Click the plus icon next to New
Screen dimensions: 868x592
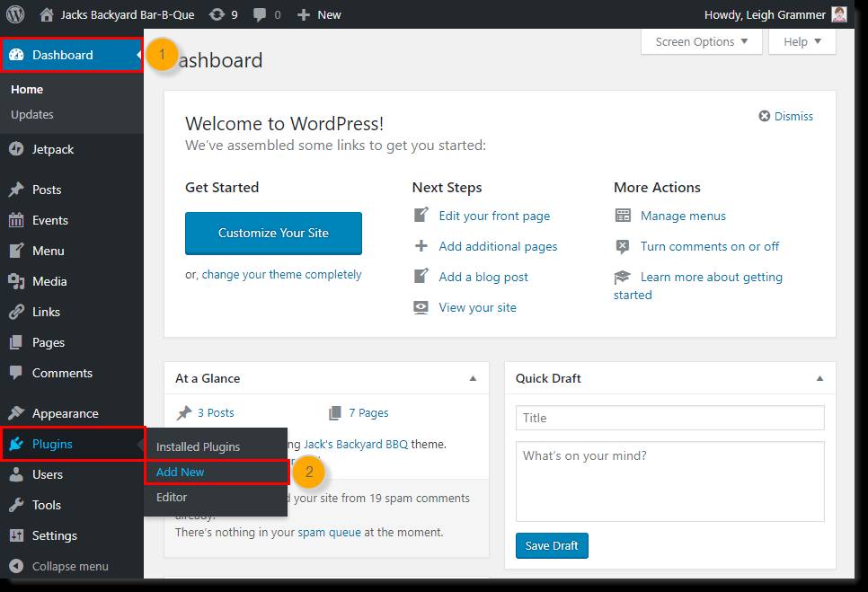coord(304,15)
